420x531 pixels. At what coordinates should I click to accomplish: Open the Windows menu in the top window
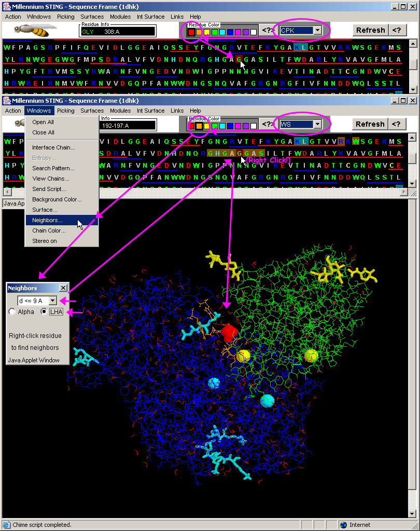coord(39,17)
